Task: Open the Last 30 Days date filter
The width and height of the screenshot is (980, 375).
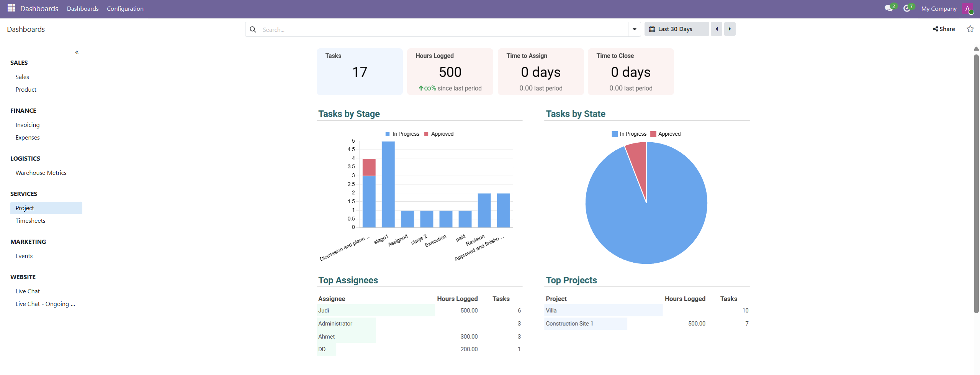Action: click(x=676, y=29)
